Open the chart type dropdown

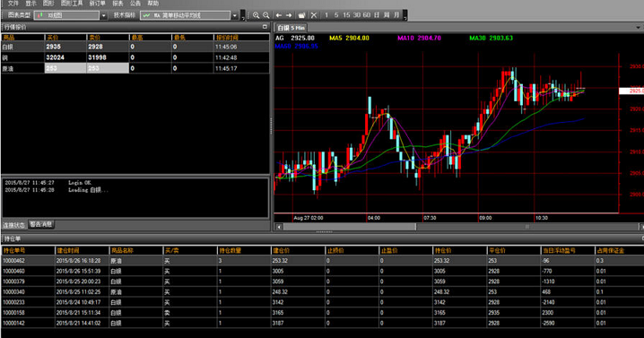tap(103, 15)
